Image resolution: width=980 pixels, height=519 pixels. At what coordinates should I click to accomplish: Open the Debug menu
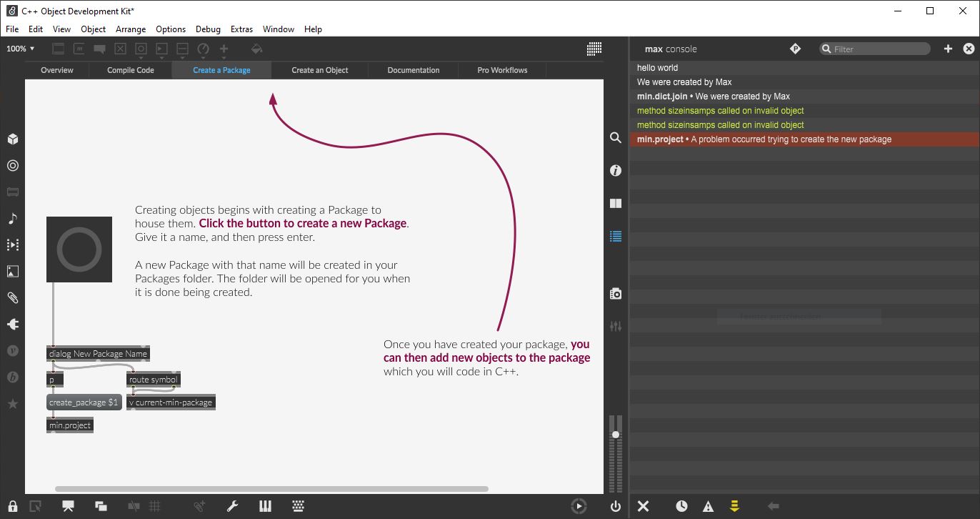[208, 29]
